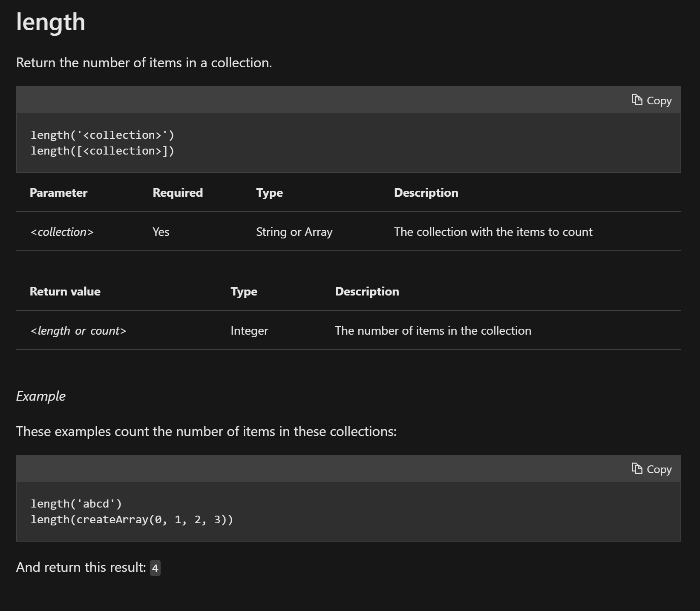Copy the abcd example code snippet
The height and width of the screenshot is (611, 700).
tap(651, 469)
